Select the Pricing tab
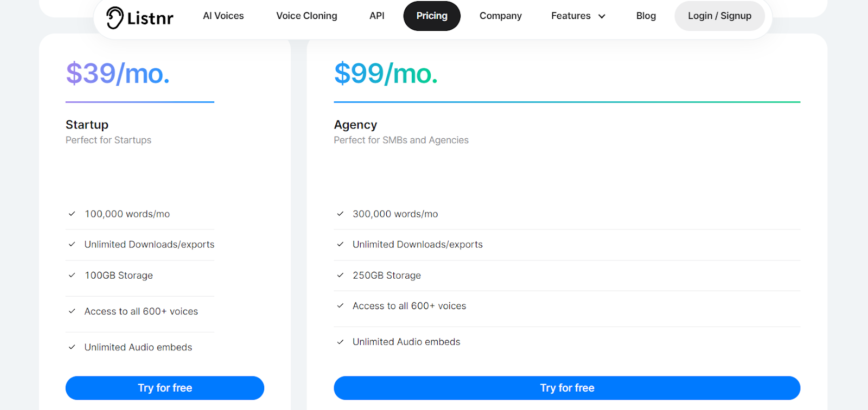The image size is (868, 410). [432, 16]
